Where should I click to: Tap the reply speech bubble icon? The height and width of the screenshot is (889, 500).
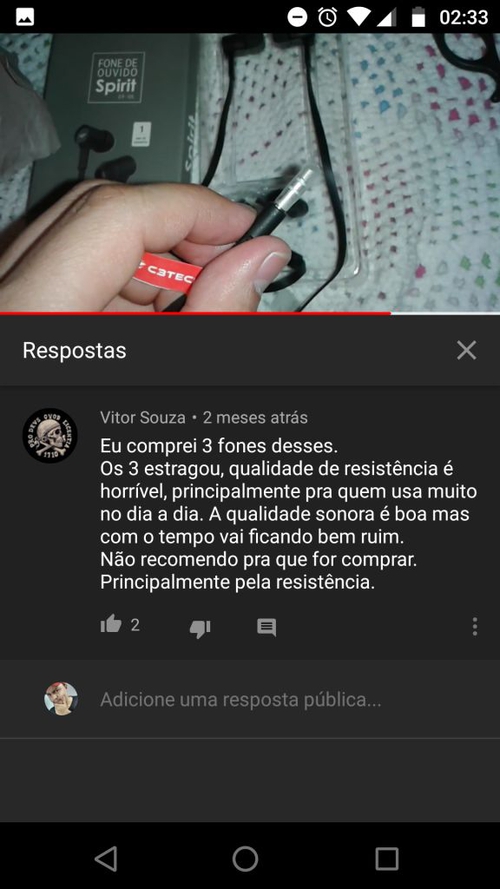(x=266, y=627)
